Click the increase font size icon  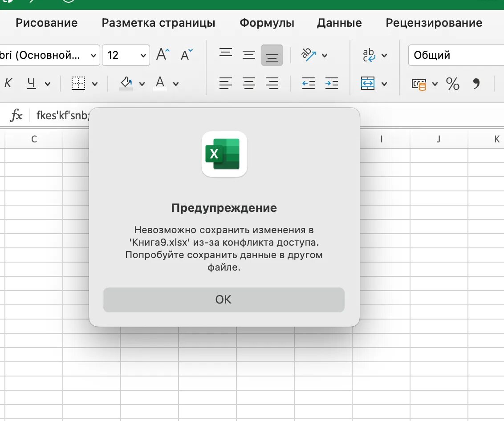coord(163,54)
